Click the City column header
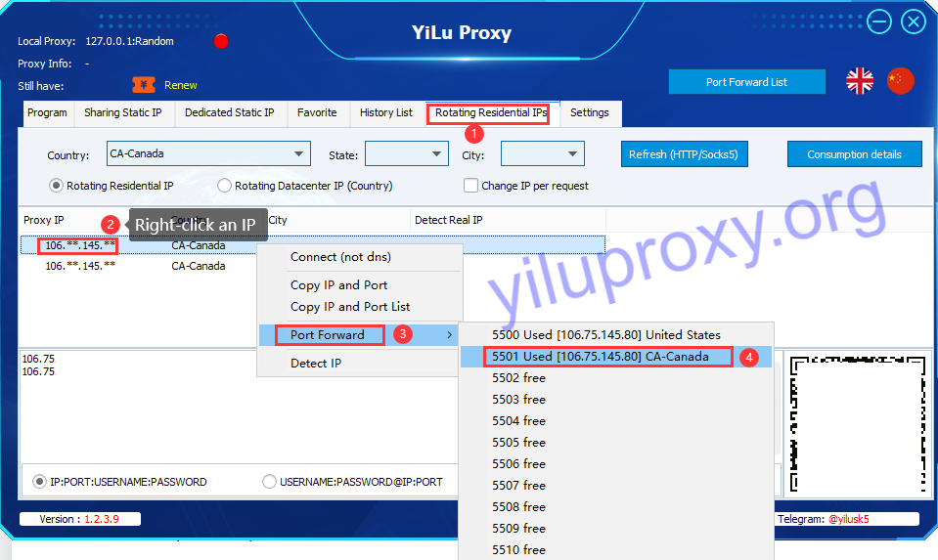This screenshot has height=560, width=938. pos(278,220)
